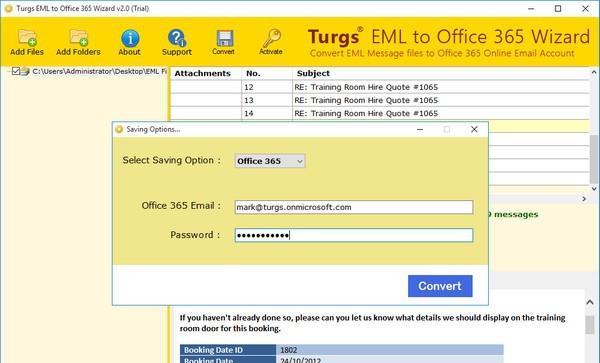
Task: Maximize the main Turgs window
Action: point(558,8)
